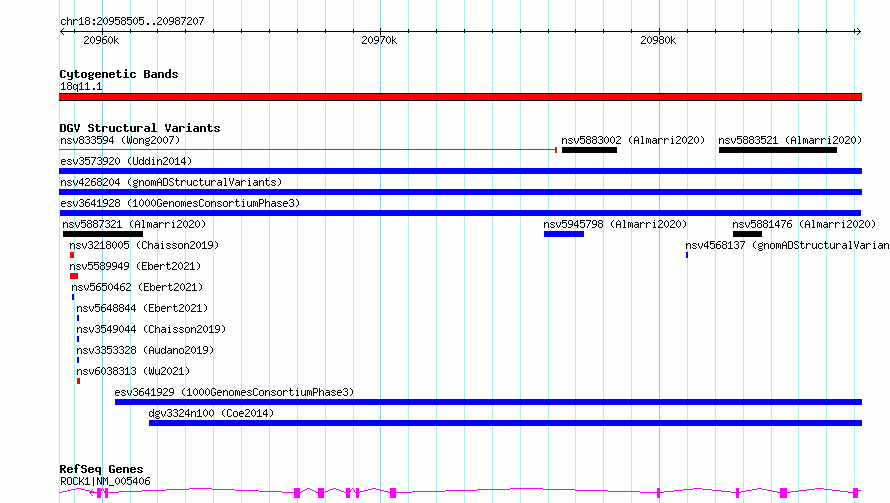Click the small blue nsv4568137 variant marker
The width and height of the screenshot is (890, 503).
coord(687,255)
